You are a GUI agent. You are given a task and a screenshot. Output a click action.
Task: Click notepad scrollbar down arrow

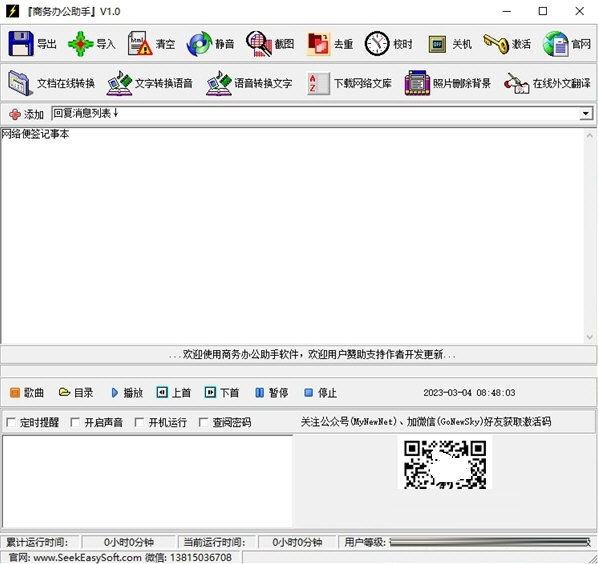[x=590, y=337]
